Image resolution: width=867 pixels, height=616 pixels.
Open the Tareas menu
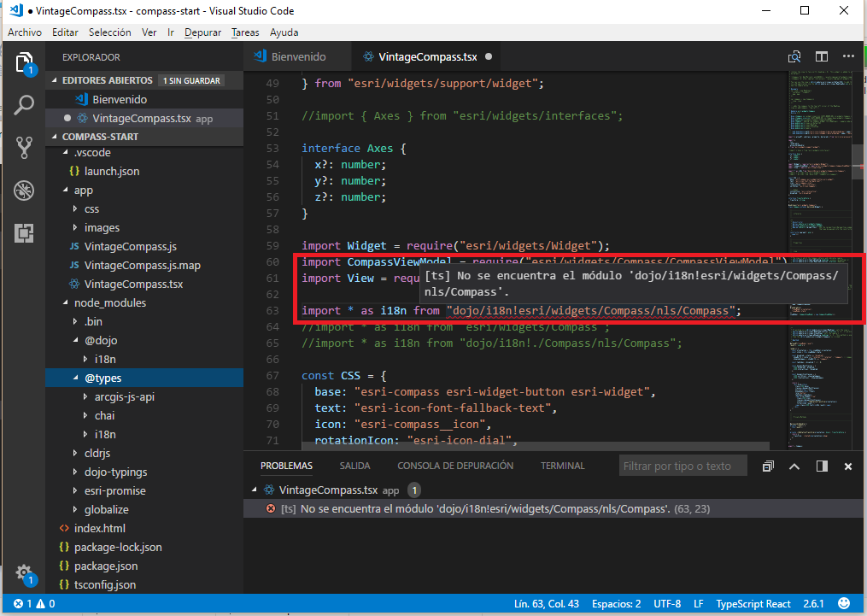point(245,32)
